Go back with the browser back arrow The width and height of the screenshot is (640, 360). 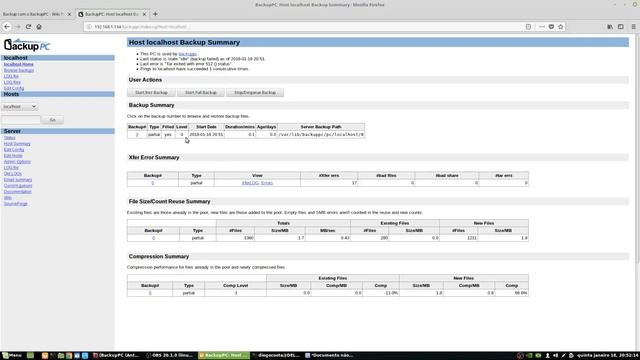click(7, 27)
